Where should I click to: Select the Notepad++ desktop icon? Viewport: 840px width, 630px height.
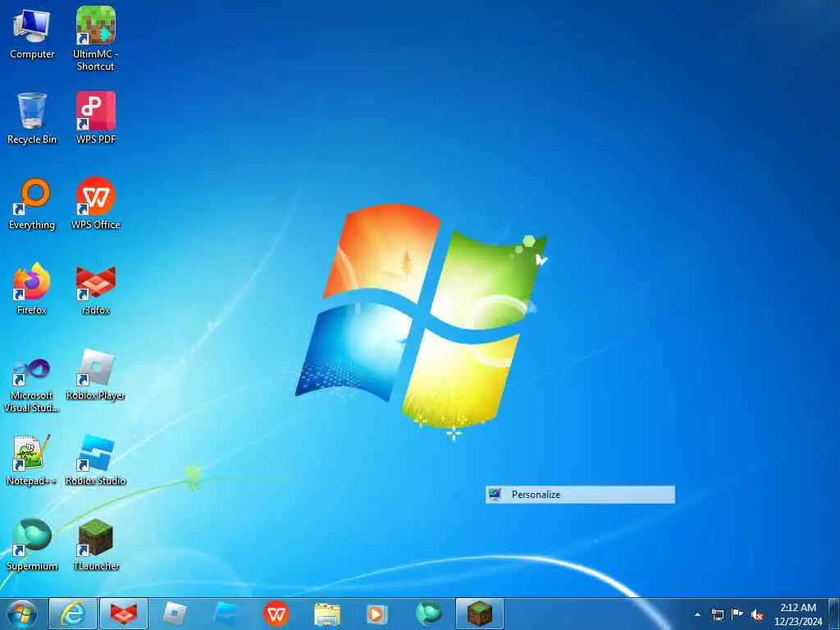click(32, 460)
